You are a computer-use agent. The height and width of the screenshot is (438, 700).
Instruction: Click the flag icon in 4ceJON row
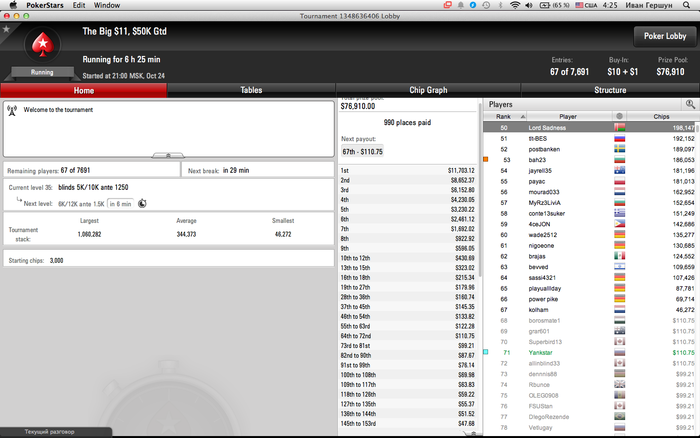619,224
